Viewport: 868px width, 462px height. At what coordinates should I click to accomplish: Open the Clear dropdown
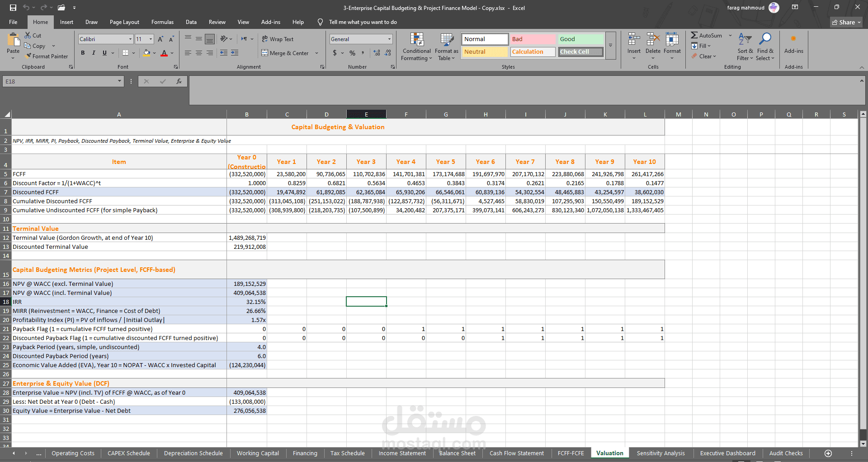pos(703,56)
